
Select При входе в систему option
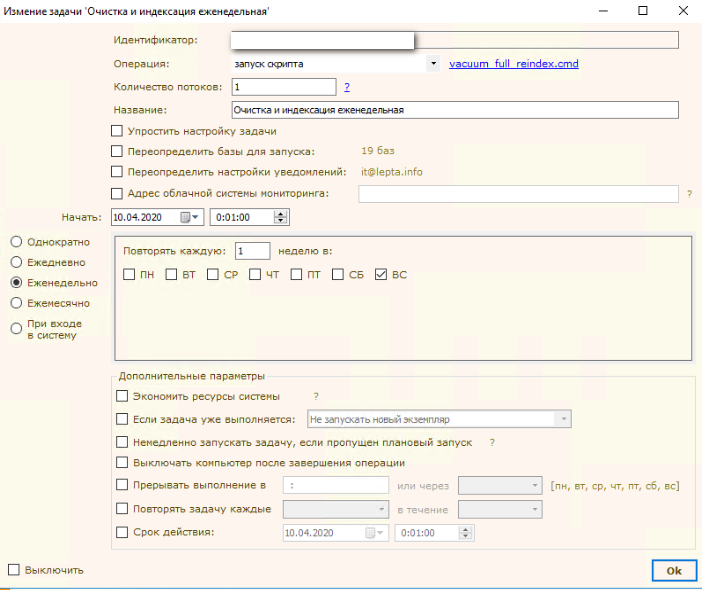point(16,329)
